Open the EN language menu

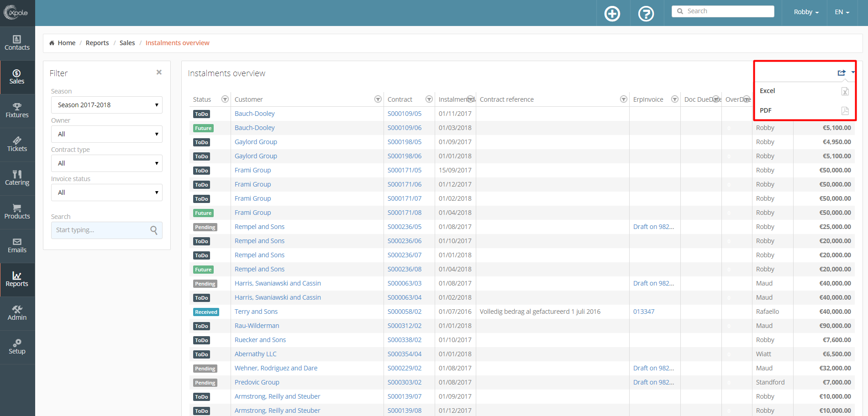(x=842, y=12)
